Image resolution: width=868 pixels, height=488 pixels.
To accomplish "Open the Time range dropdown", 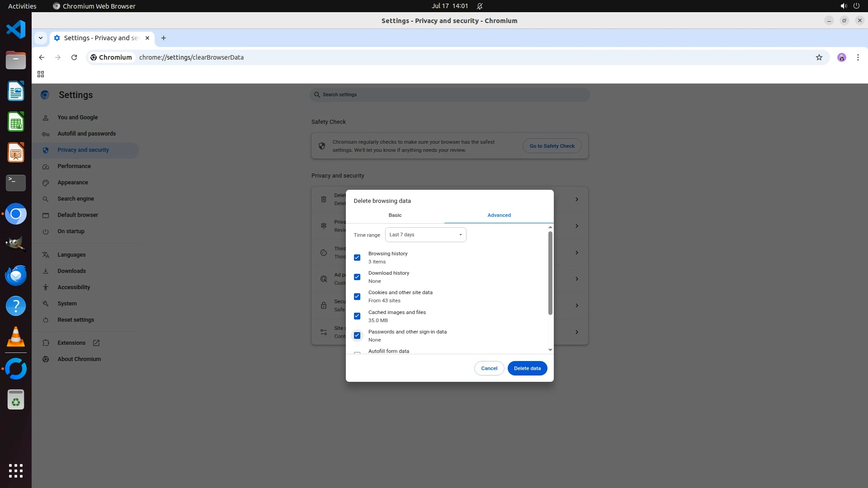I will click(x=425, y=235).
